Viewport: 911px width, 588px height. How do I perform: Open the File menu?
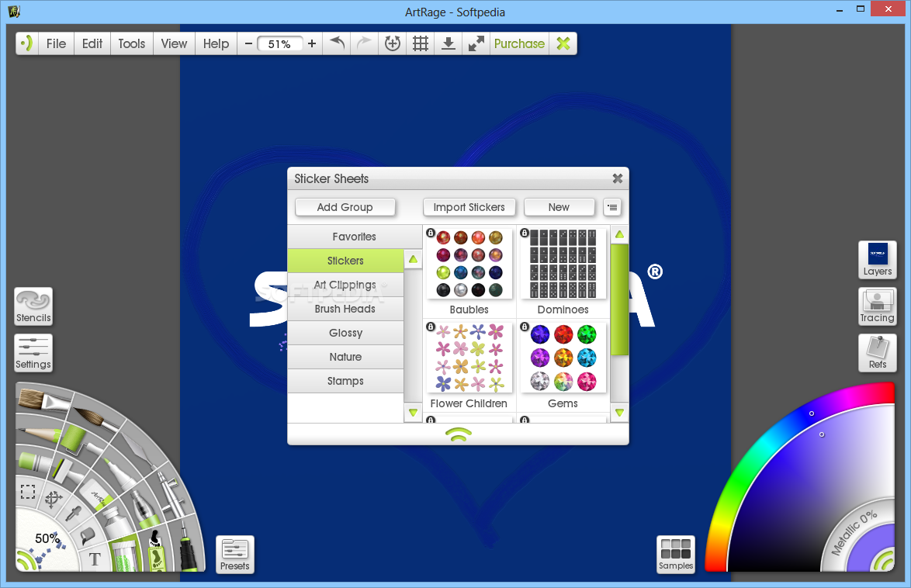57,43
